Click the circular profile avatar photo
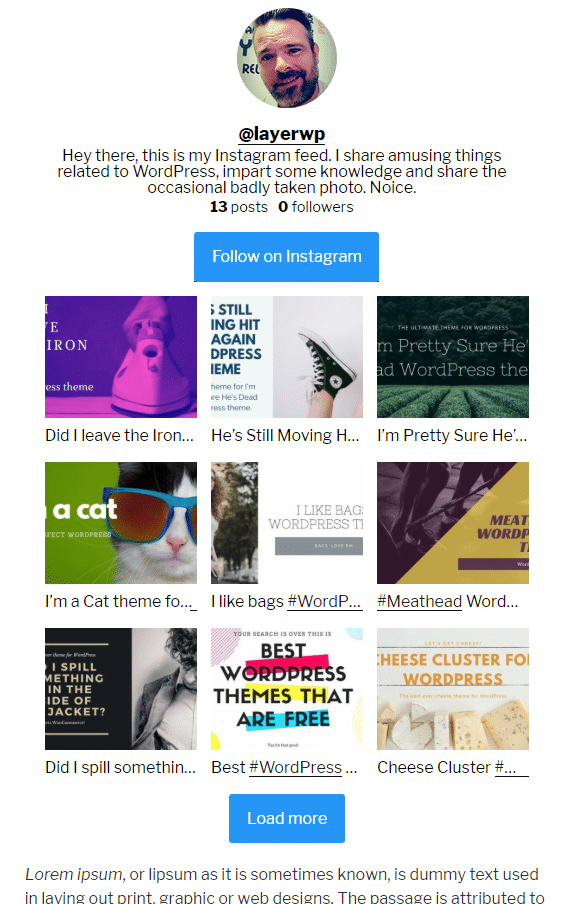The height and width of the screenshot is (904, 577). (x=286, y=58)
